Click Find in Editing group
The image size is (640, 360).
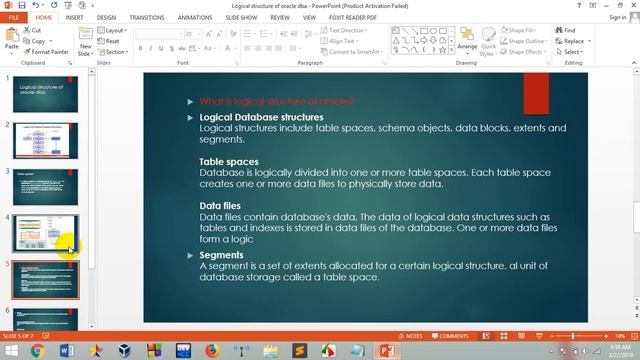566,30
